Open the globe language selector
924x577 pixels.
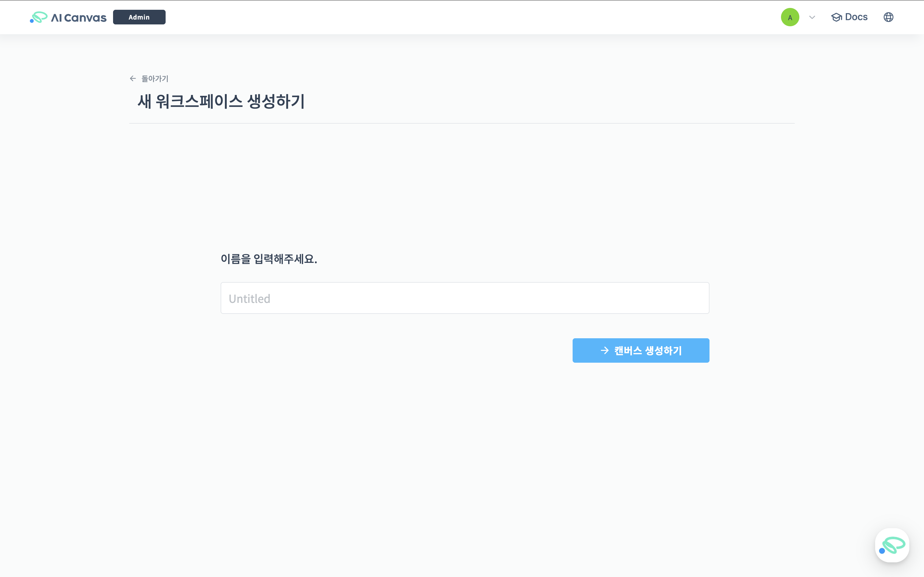888,17
